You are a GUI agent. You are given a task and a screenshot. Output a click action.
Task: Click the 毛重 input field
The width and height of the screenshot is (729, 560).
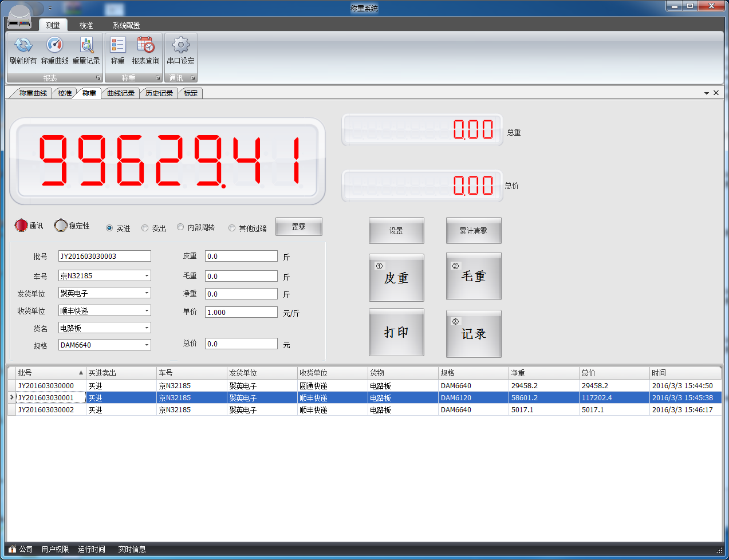[x=241, y=276]
